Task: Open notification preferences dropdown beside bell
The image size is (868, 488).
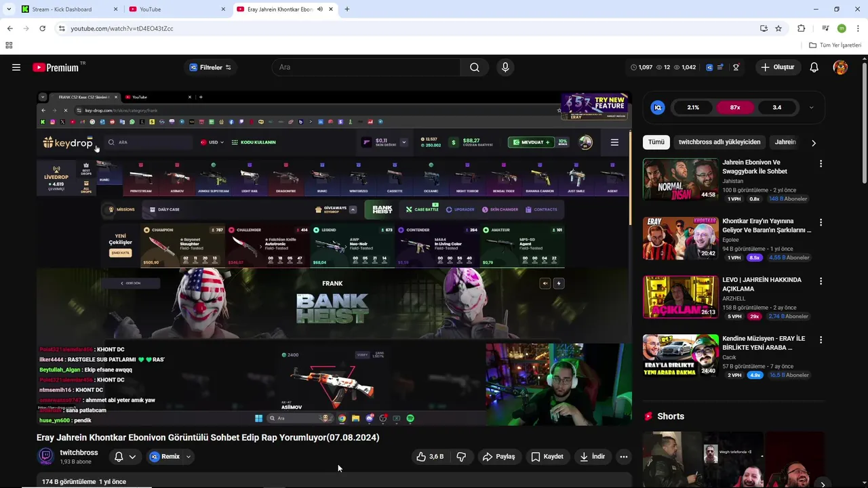Action: [132, 457]
